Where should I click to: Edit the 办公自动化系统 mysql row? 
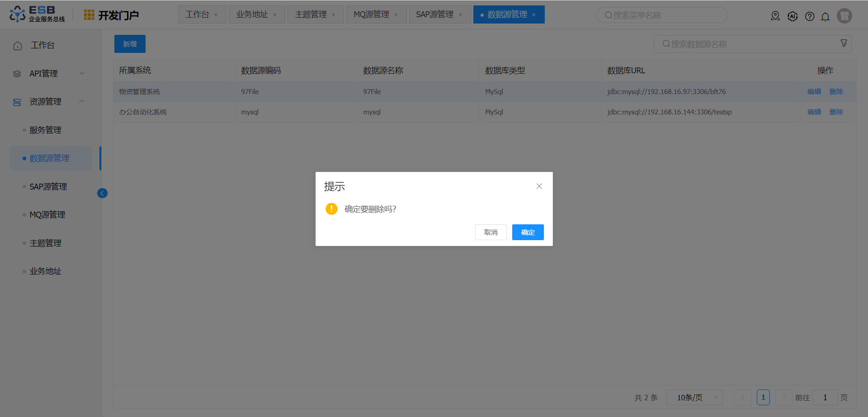(x=814, y=112)
